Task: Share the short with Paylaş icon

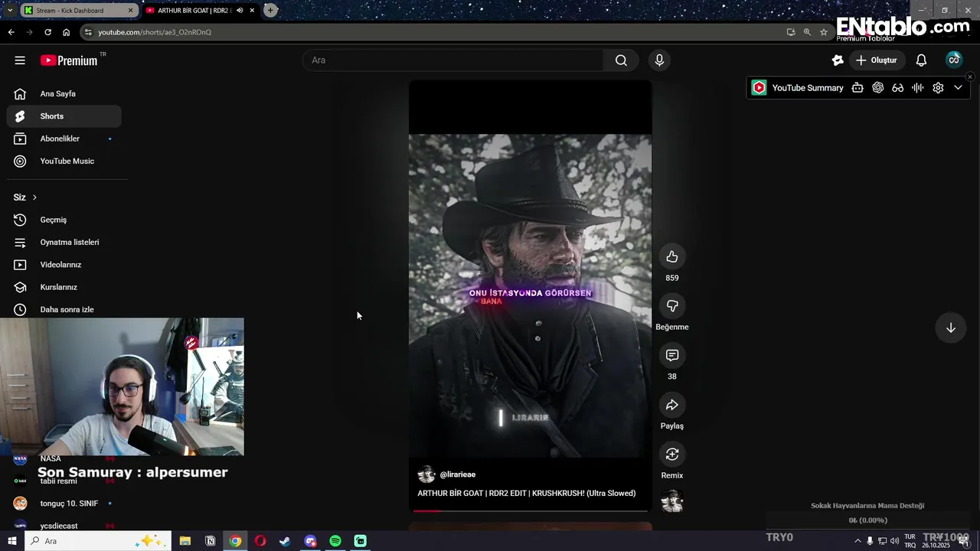Action: (672, 405)
